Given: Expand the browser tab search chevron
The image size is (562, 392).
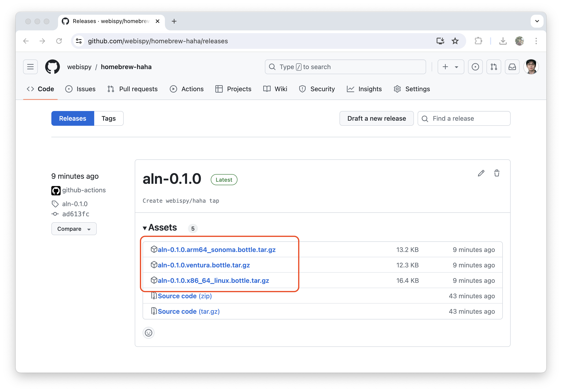Looking at the screenshot, I should tap(537, 21).
